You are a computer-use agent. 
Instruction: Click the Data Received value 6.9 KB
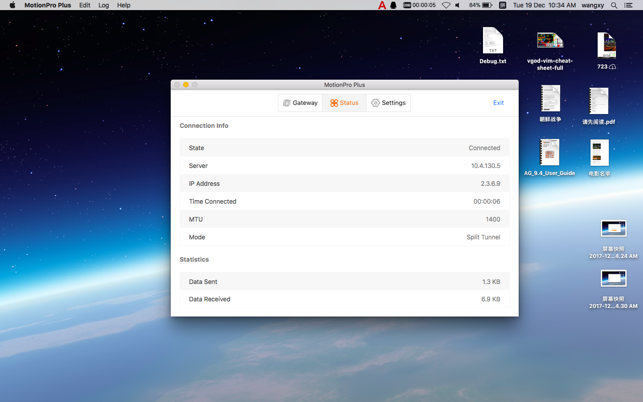[x=491, y=299]
